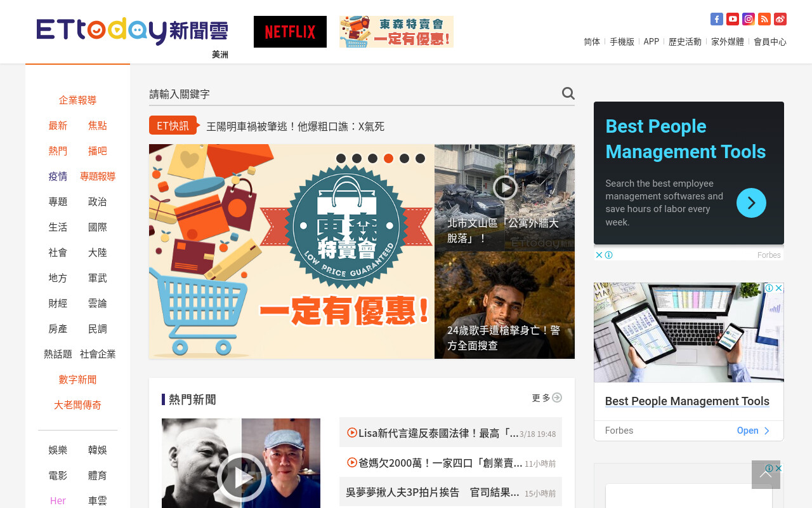Click the keyword search input field
The width and height of the screenshot is (812, 508).
[353, 94]
